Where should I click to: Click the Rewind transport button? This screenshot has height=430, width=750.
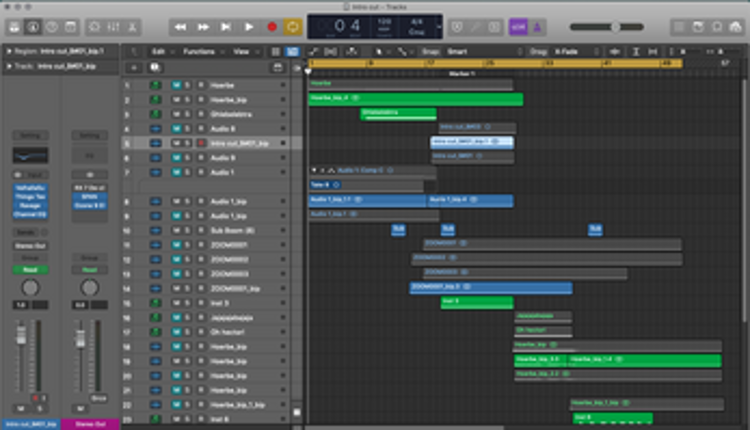(180, 27)
